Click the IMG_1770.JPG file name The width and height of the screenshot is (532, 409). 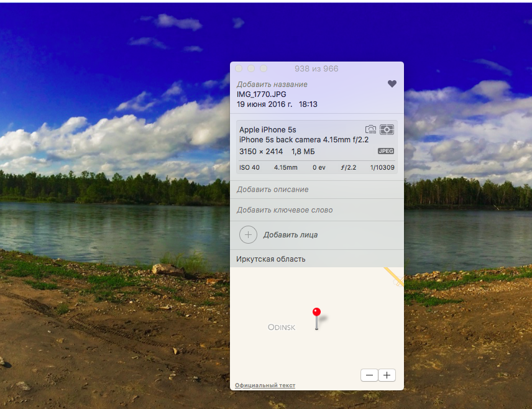261,94
